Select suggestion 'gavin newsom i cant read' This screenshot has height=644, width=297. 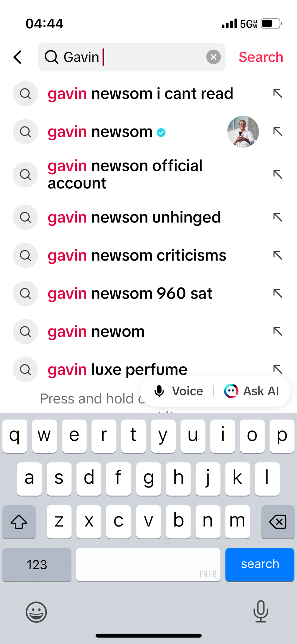coord(140,94)
